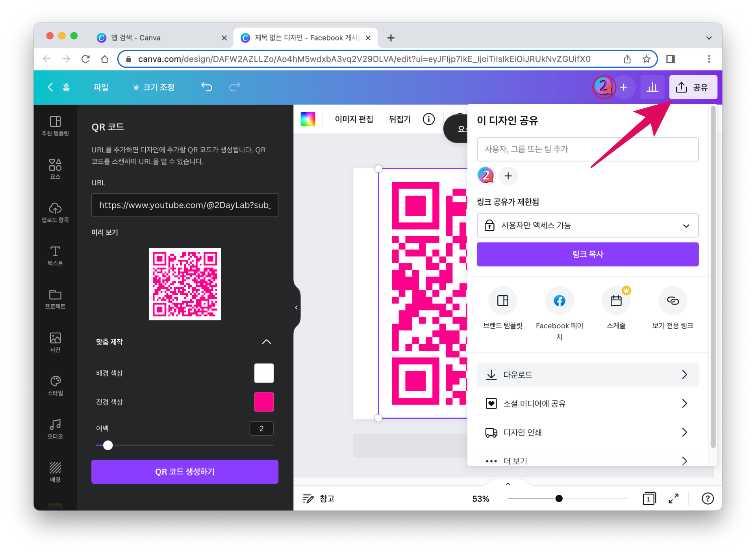Viewport: 756px width, 555px height.
Task: Share to Facebook 페이지 icon
Action: pyautogui.click(x=559, y=301)
